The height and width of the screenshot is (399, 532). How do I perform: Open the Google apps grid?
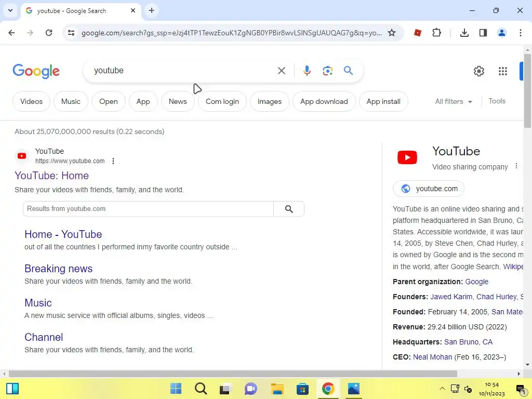[503, 71]
